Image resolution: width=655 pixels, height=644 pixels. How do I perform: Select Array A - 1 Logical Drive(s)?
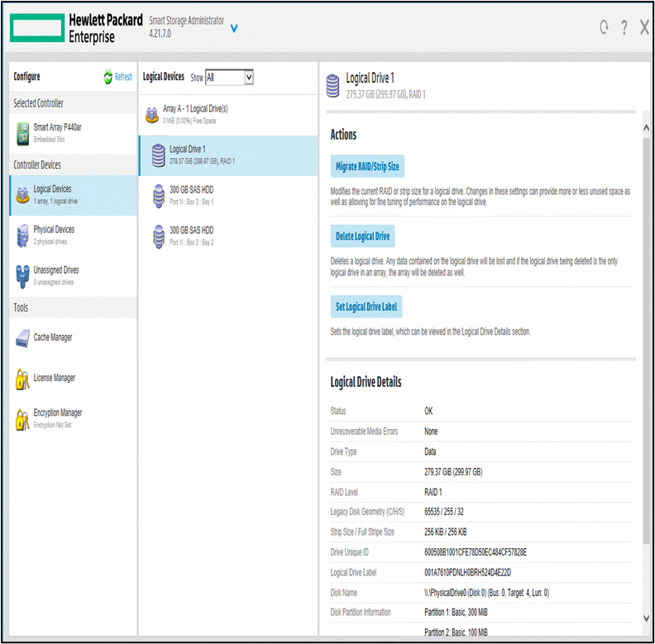228,114
